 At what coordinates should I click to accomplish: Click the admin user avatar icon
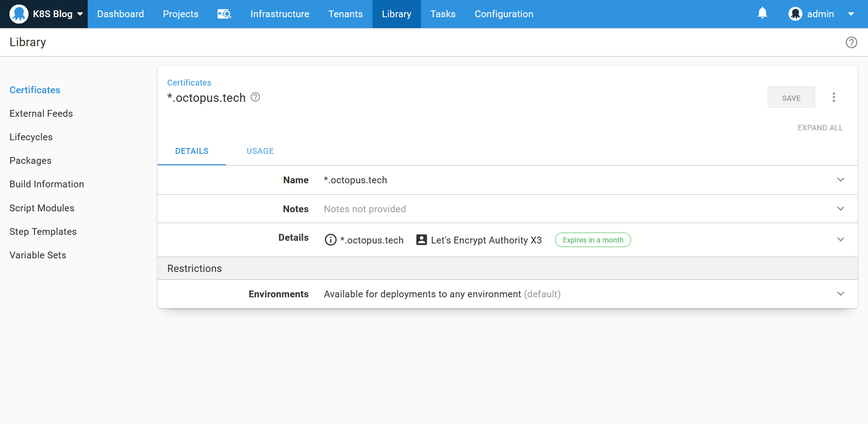[795, 14]
